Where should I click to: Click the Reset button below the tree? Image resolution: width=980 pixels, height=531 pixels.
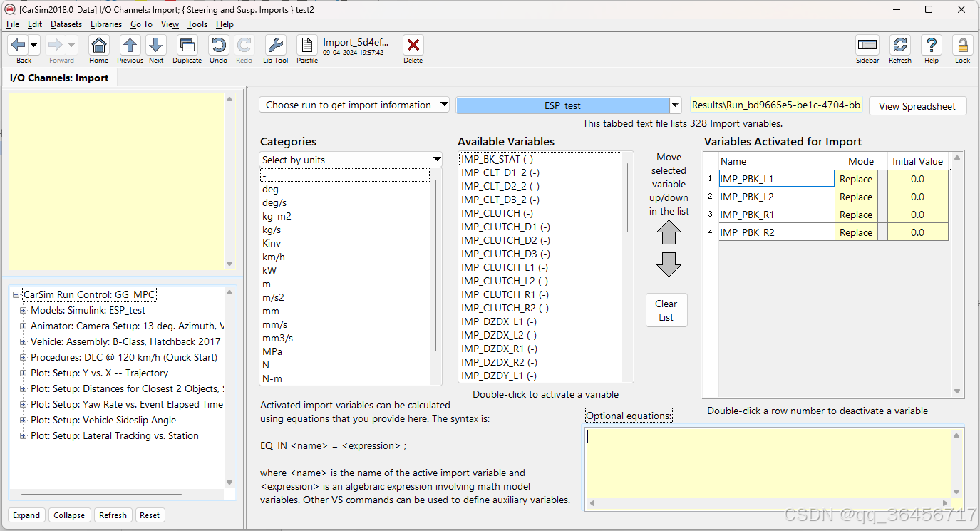click(x=150, y=515)
